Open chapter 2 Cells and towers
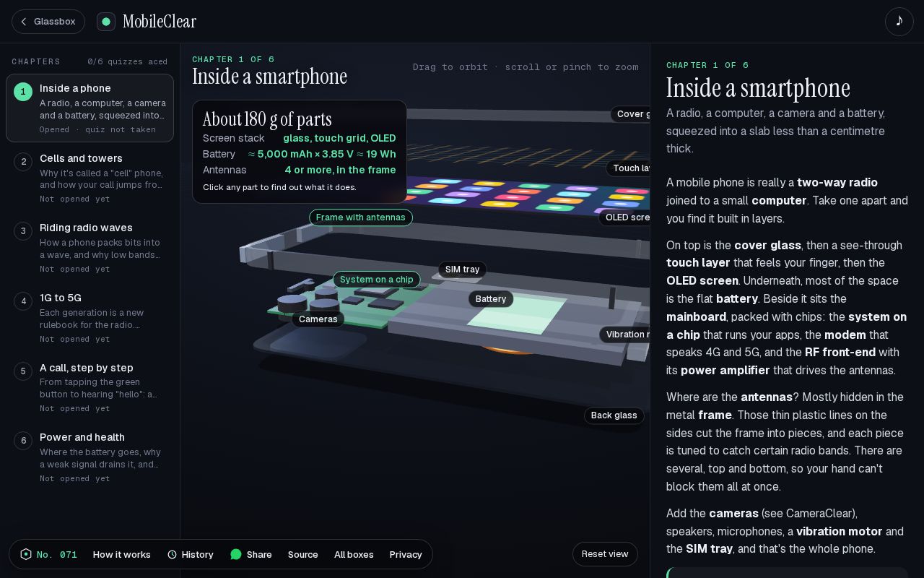The width and height of the screenshot is (924, 578). tap(90, 178)
